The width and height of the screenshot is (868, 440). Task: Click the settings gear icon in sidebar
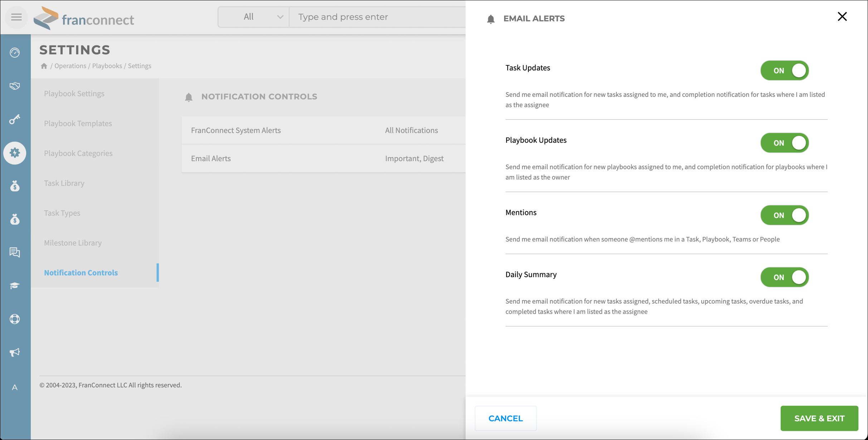pyautogui.click(x=15, y=153)
